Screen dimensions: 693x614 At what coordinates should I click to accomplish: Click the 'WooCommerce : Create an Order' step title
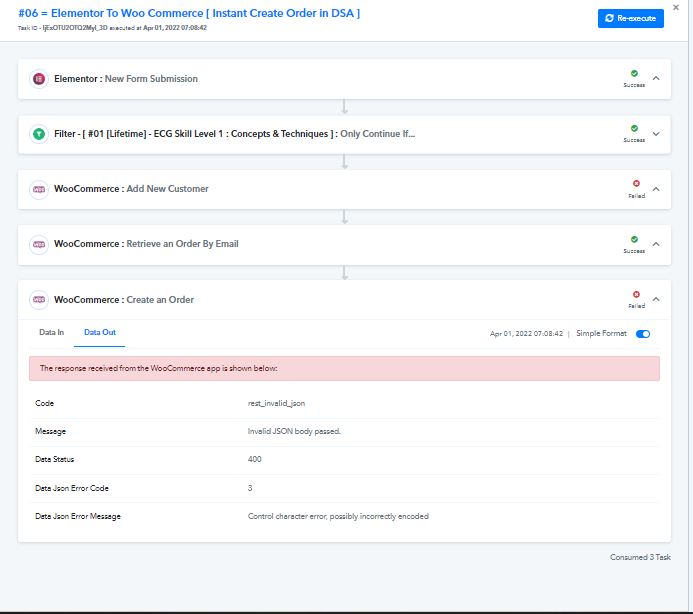(x=124, y=300)
